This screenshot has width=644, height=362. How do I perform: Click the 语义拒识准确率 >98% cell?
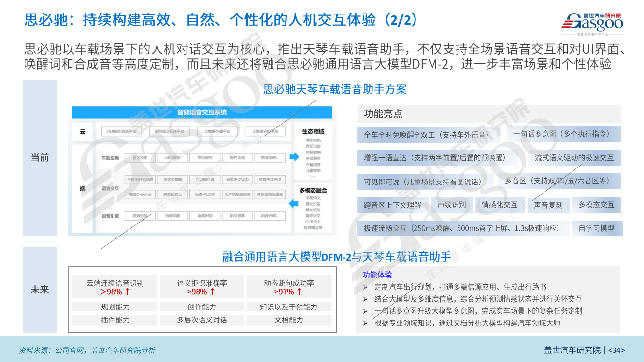(x=202, y=287)
